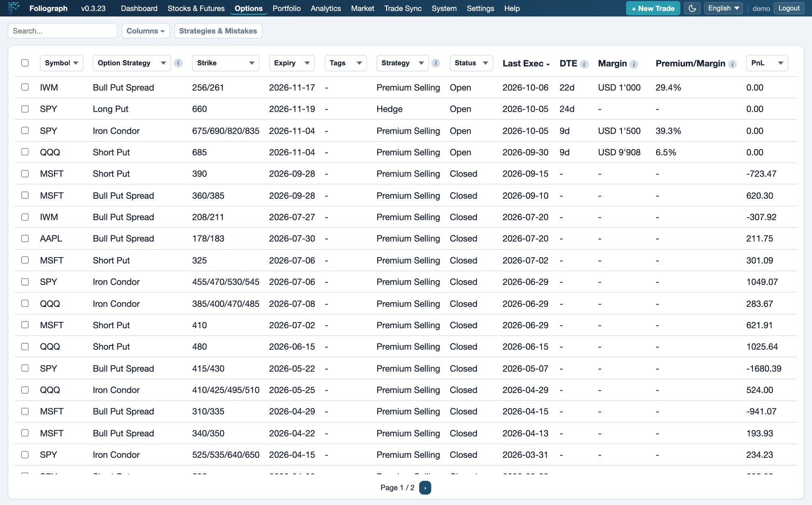
Task: Open System menu item
Action: (x=444, y=8)
